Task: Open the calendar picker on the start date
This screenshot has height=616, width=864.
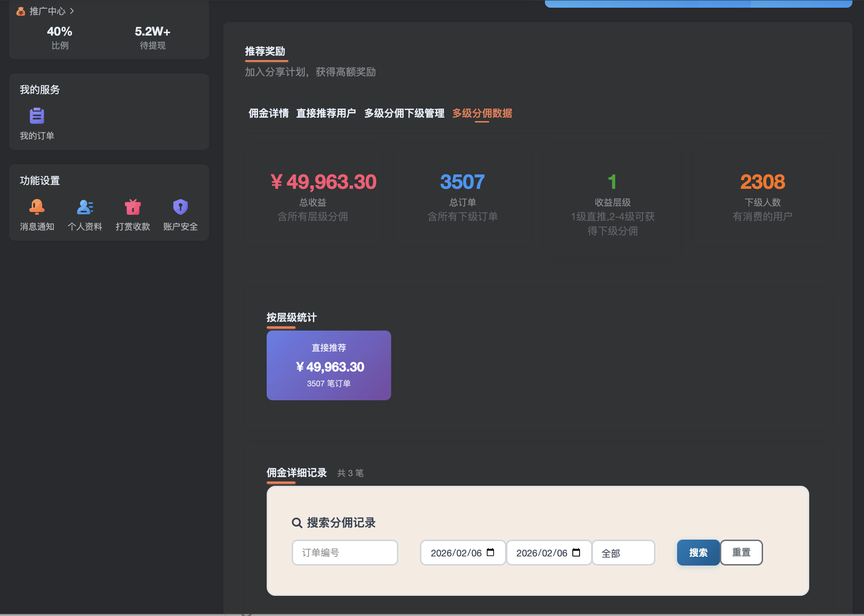Action: tap(491, 553)
